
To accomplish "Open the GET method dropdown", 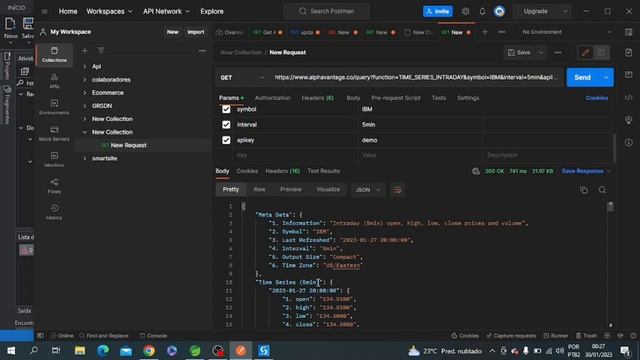I will (242, 78).
